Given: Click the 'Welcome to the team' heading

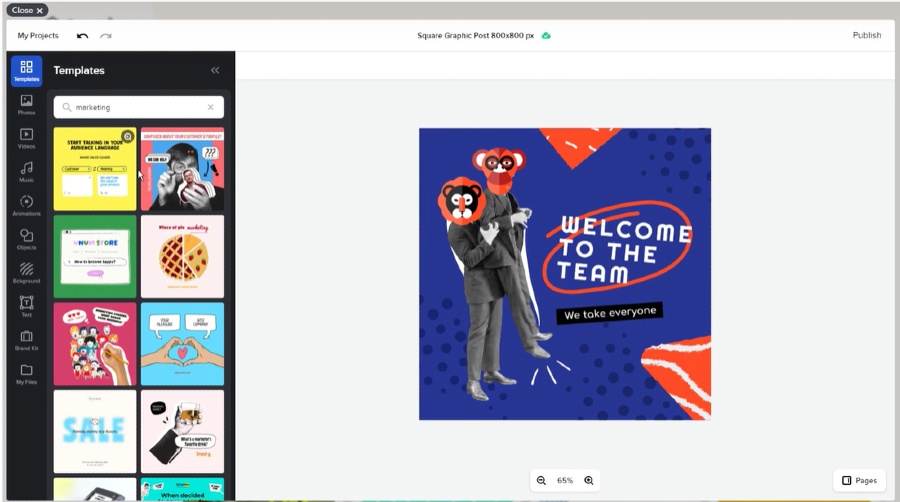Looking at the screenshot, I should pos(624,250).
